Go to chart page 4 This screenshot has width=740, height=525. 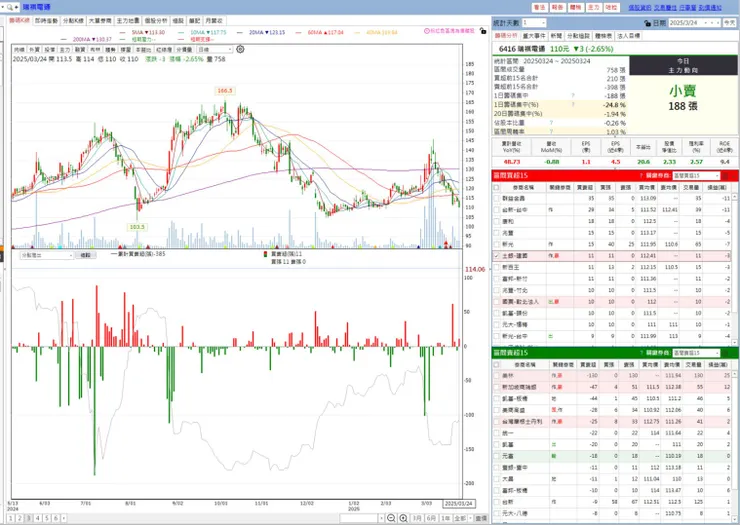pyautogui.click(x=37, y=518)
